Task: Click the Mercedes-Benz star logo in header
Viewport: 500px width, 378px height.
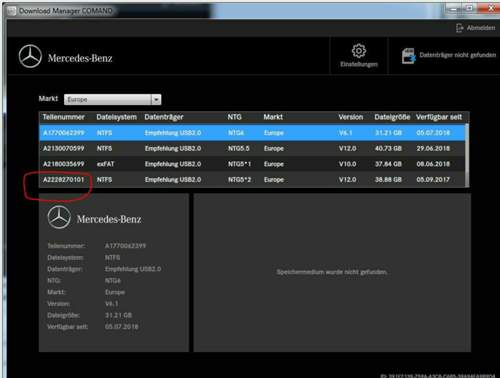Action: tap(30, 57)
